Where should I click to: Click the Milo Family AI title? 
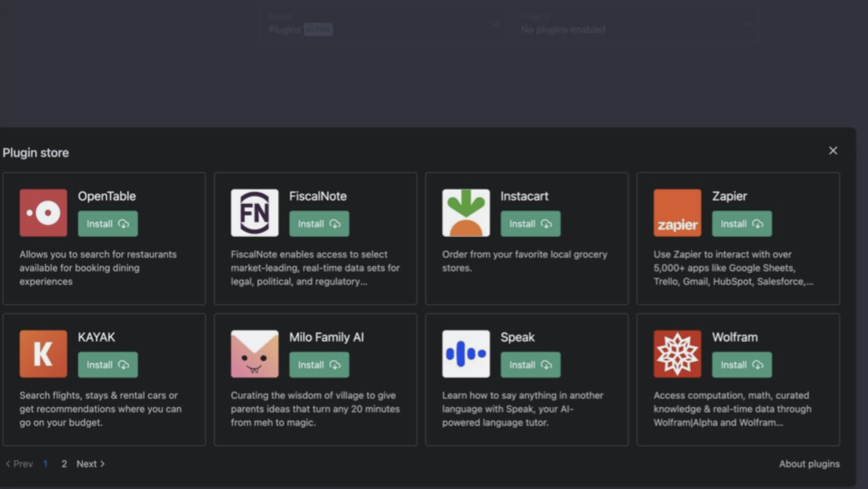(x=326, y=337)
